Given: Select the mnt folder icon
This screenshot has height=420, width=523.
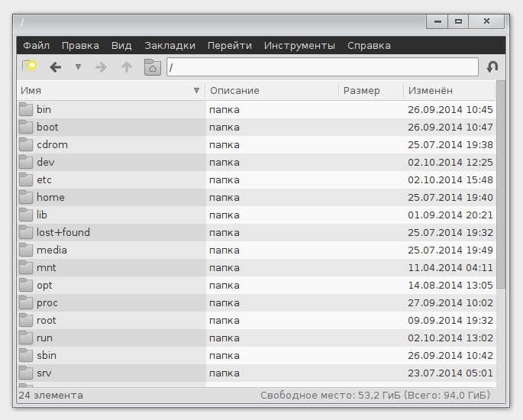Looking at the screenshot, I should (x=26, y=267).
